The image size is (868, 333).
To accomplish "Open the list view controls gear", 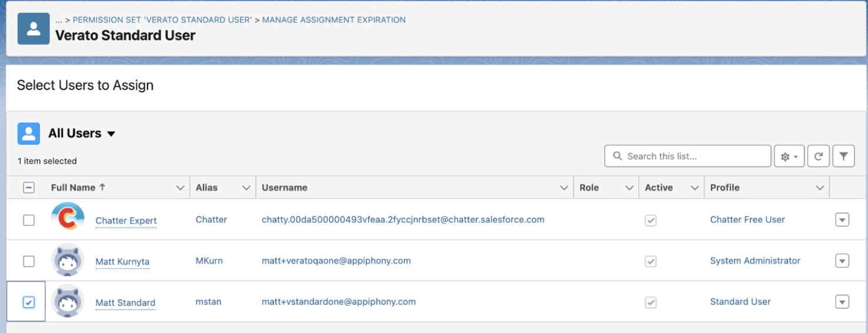I will (x=789, y=156).
